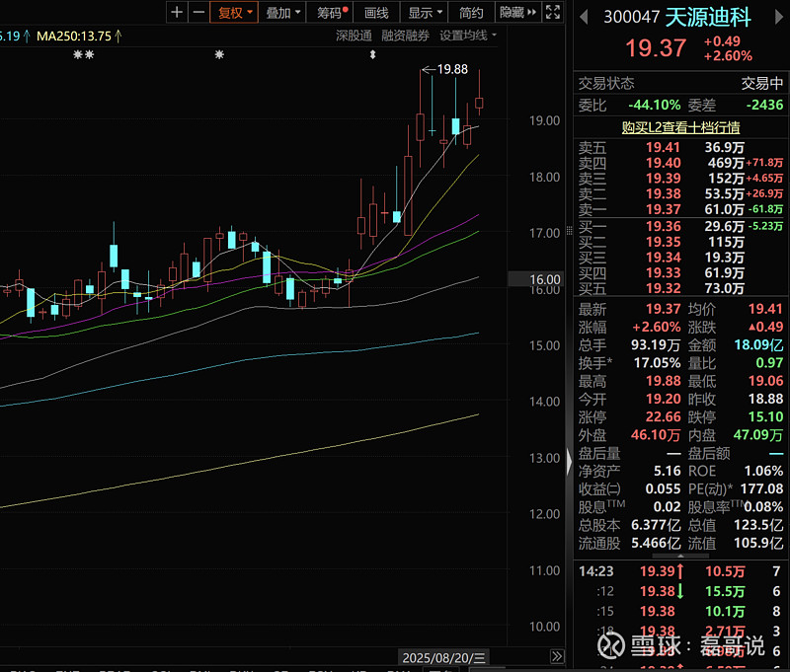Click stock code 300047
Image resolution: width=790 pixels, height=672 pixels.
pos(632,17)
